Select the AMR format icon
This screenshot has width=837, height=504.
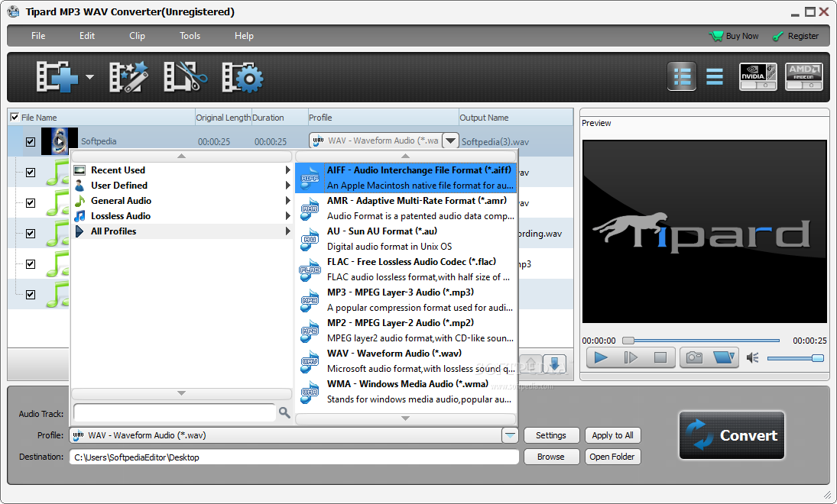pos(310,208)
